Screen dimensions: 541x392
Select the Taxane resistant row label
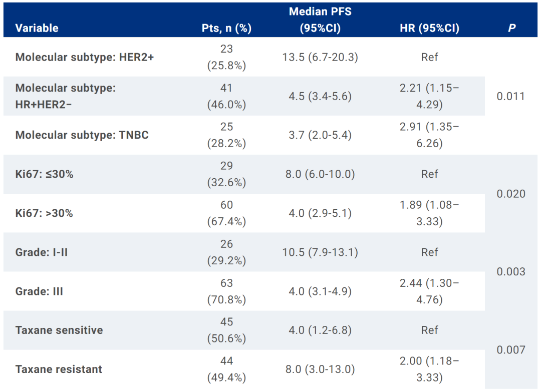(x=59, y=369)
